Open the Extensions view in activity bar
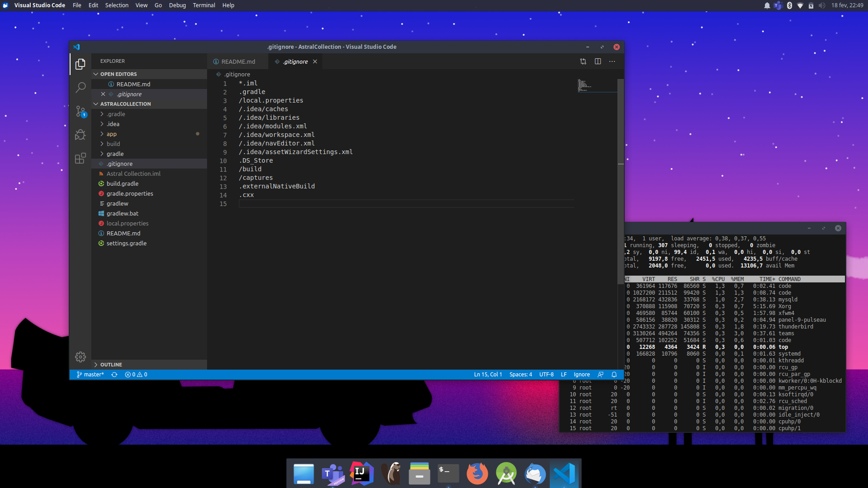 [80, 158]
